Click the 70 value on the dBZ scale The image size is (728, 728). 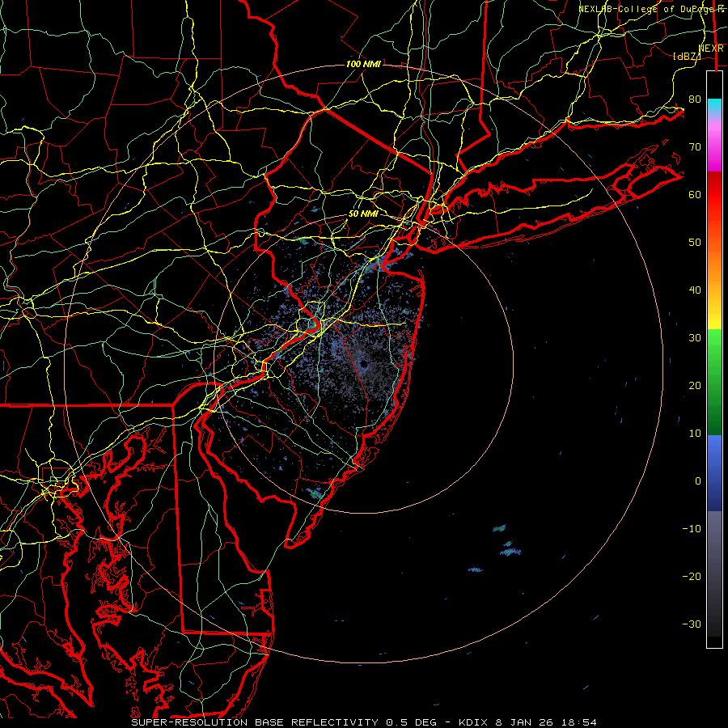point(695,147)
